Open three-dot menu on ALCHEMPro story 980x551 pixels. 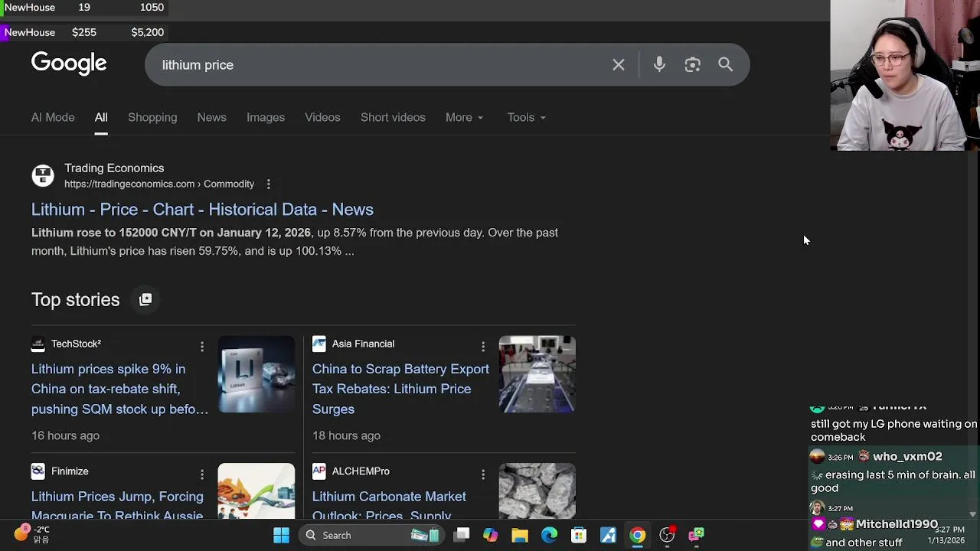483,474
